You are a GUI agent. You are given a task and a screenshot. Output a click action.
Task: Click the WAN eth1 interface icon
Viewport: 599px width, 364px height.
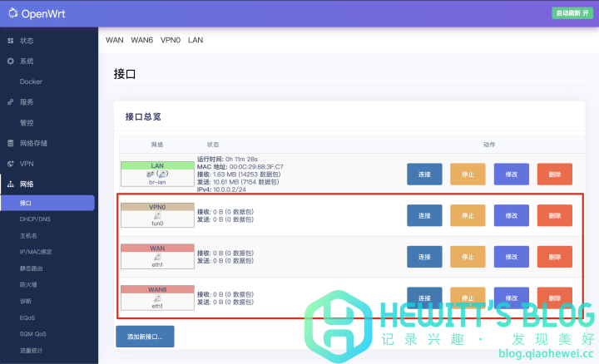(x=157, y=257)
